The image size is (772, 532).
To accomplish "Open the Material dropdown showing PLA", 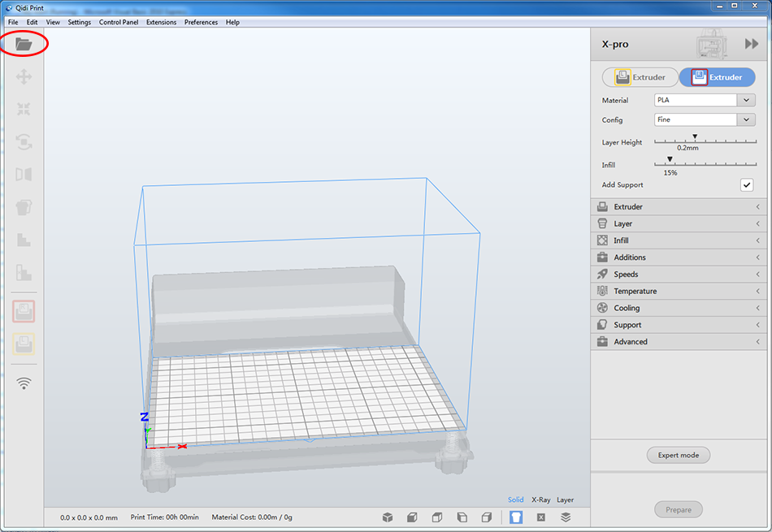I will point(705,101).
